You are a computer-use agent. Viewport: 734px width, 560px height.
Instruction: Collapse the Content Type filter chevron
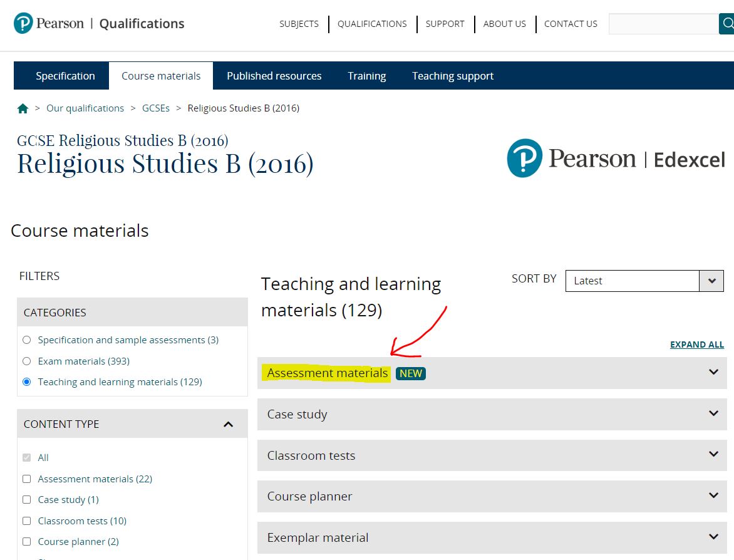tap(229, 424)
